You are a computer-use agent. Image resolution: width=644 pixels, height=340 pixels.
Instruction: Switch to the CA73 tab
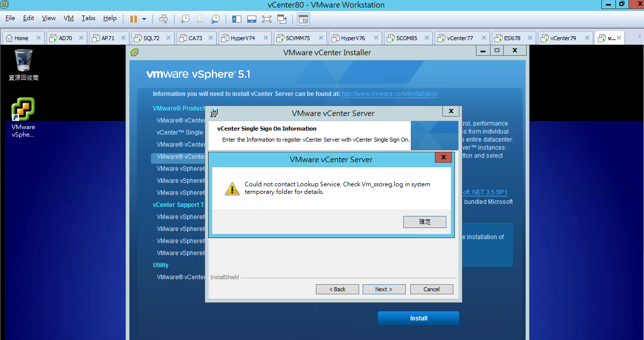tap(196, 38)
